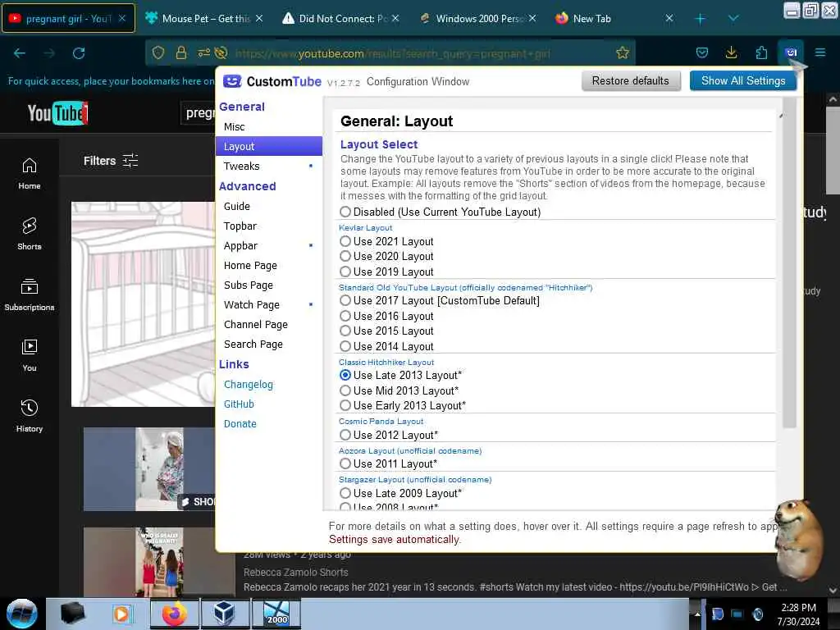Screen dimensions: 840x630
Task: Open the Channel Page settings section
Action: click(269, 325)
